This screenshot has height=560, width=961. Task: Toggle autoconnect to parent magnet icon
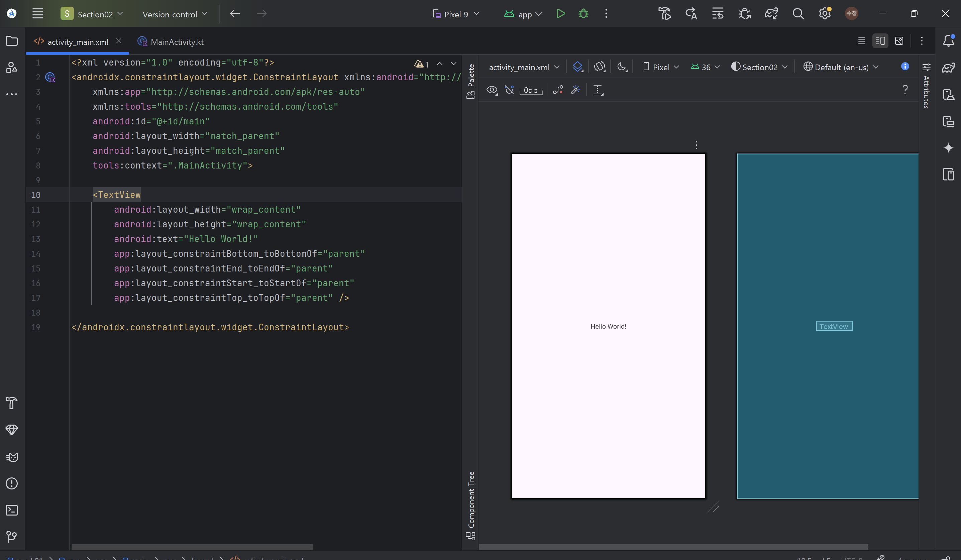pyautogui.click(x=509, y=90)
